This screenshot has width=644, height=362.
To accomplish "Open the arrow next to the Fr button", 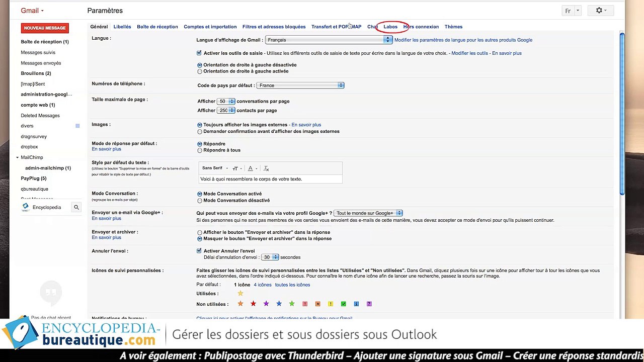I will tap(578, 11).
